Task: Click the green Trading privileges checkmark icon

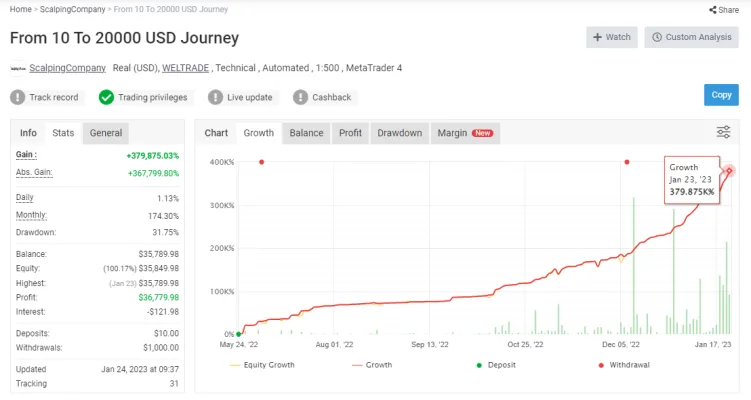Action: click(106, 97)
